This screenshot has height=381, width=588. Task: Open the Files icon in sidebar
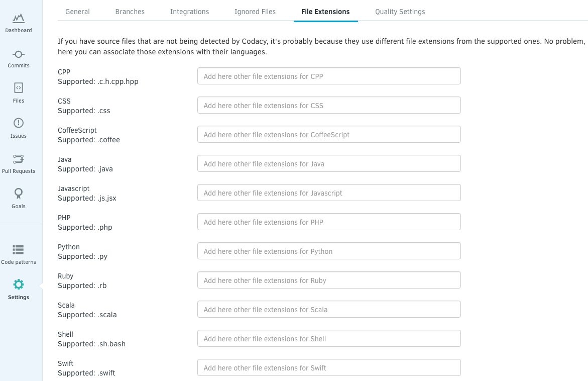[19, 88]
